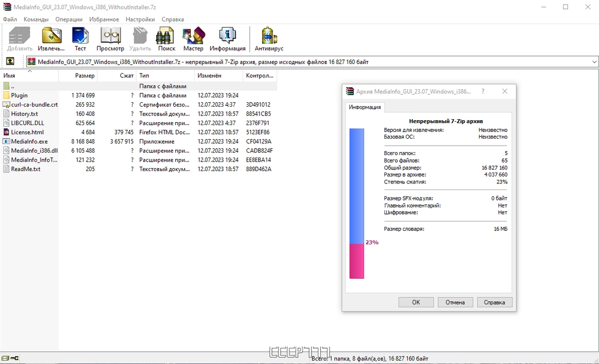
Task: Sort by the Тип column header
Action: point(165,76)
